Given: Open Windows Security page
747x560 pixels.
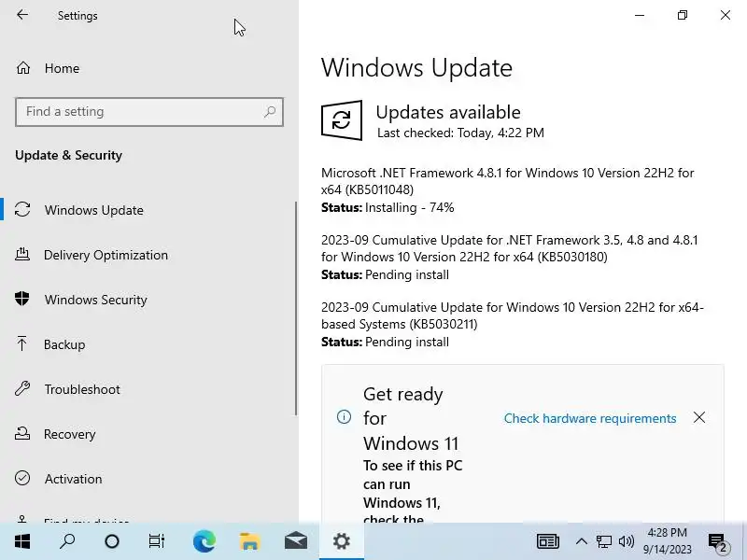Looking at the screenshot, I should click(x=148, y=300).
